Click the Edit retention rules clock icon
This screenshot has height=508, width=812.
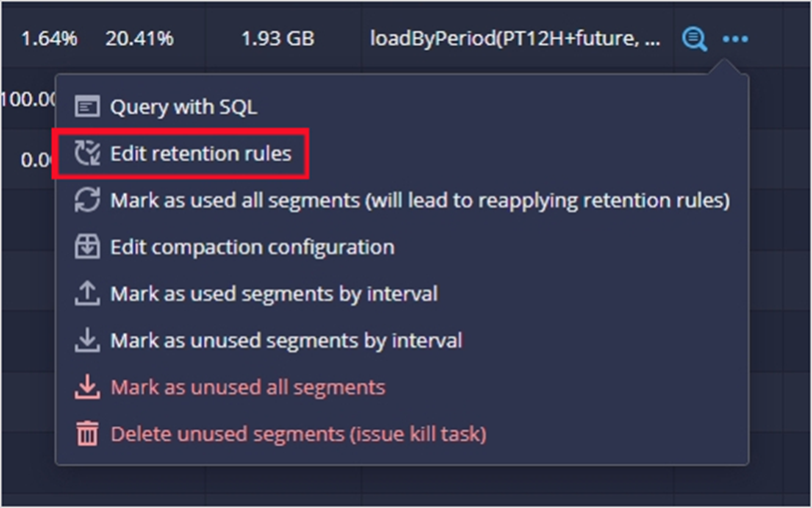tap(87, 153)
